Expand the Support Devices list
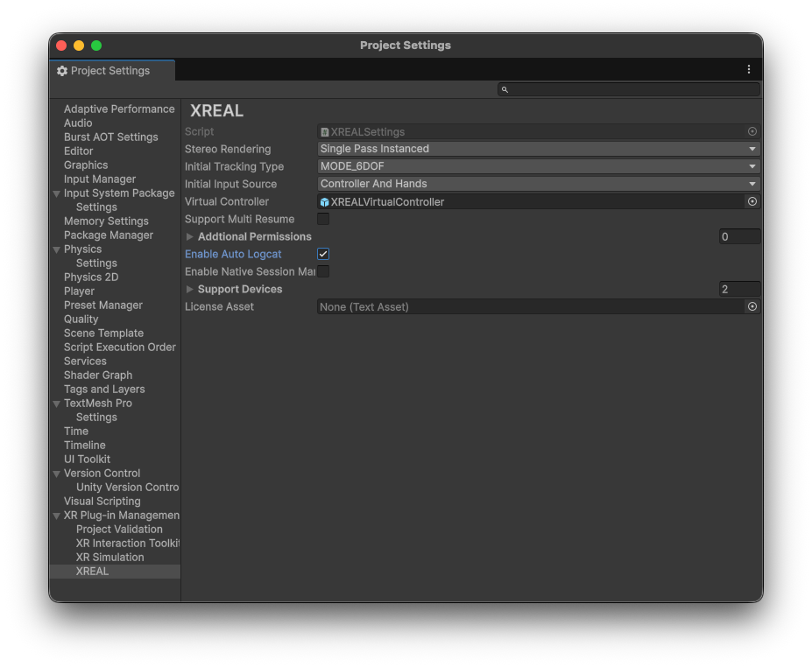Screen dimensions: 812x667 [x=190, y=289]
